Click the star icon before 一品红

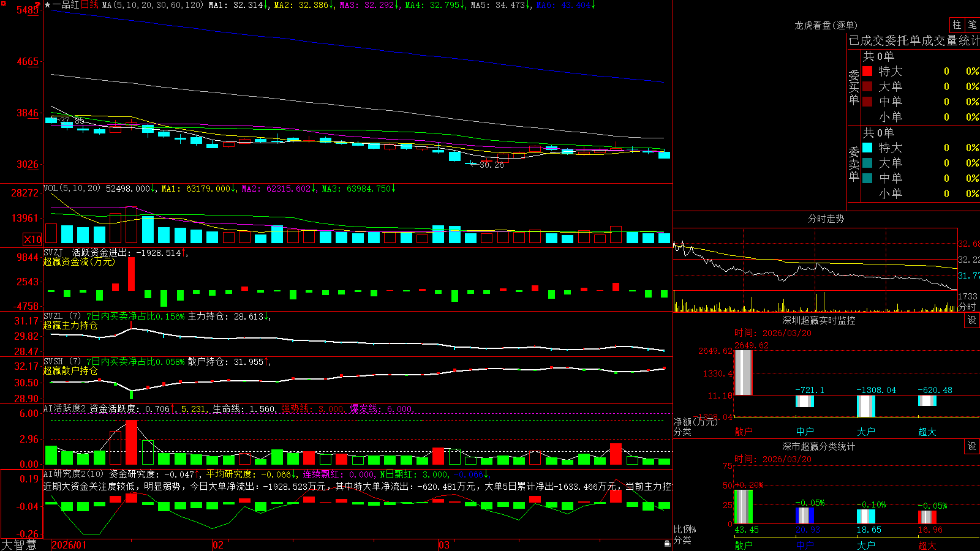click(47, 5)
